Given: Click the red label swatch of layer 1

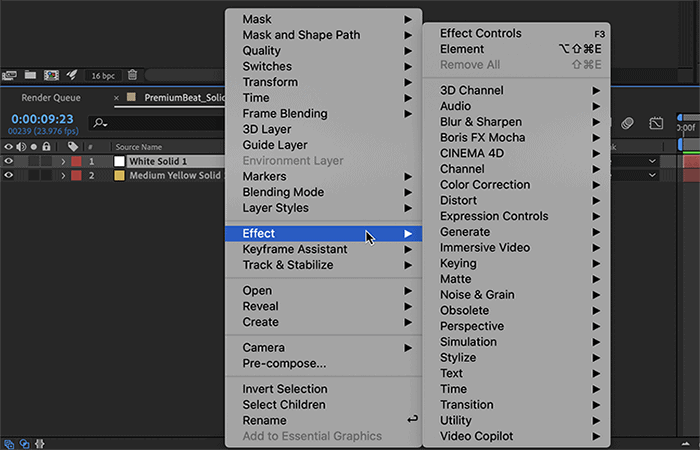Looking at the screenshot, I should [x=76, y=161].
